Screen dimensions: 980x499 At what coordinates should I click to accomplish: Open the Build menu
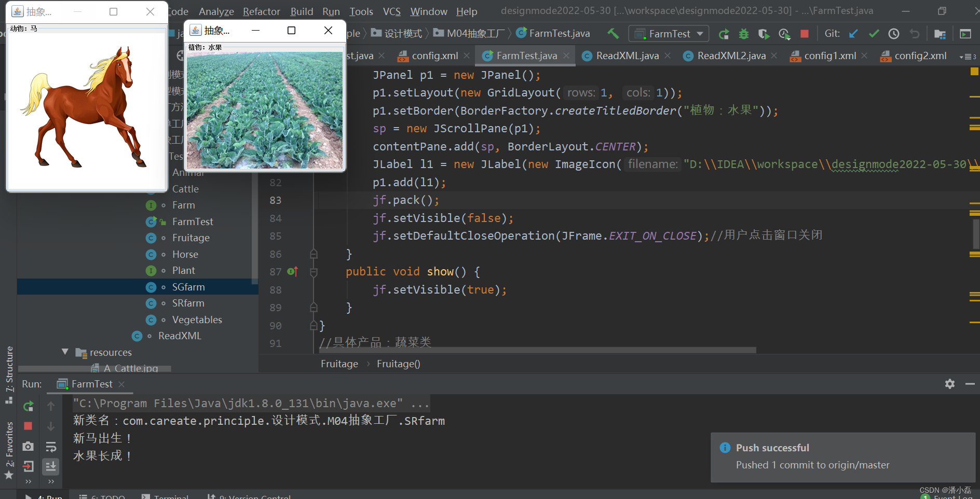click(302, 11)
